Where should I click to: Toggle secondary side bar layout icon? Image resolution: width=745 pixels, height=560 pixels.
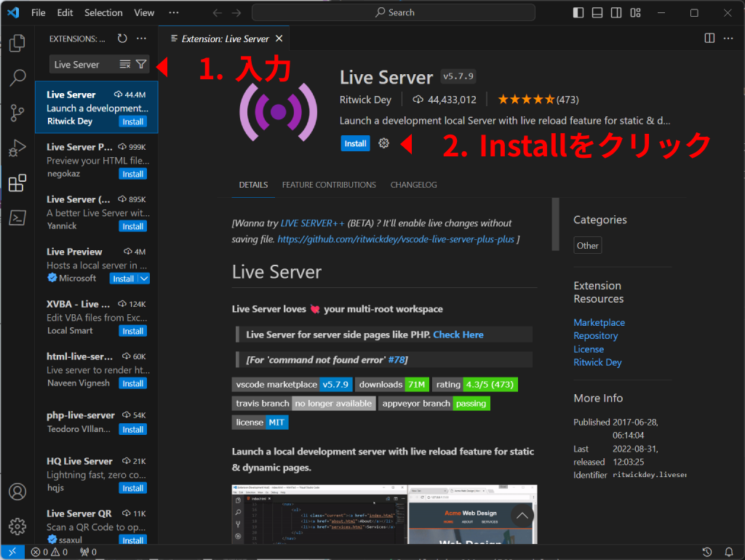tap(616, 13)
